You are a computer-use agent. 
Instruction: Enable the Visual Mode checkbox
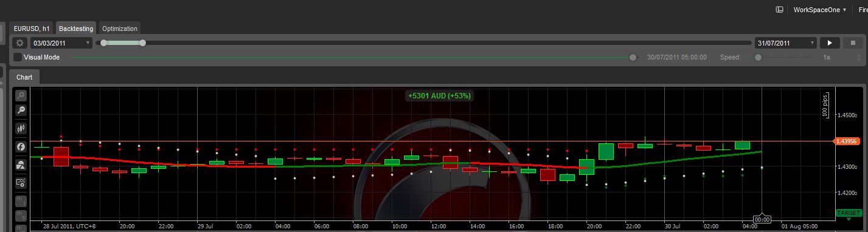coord(18,57)
